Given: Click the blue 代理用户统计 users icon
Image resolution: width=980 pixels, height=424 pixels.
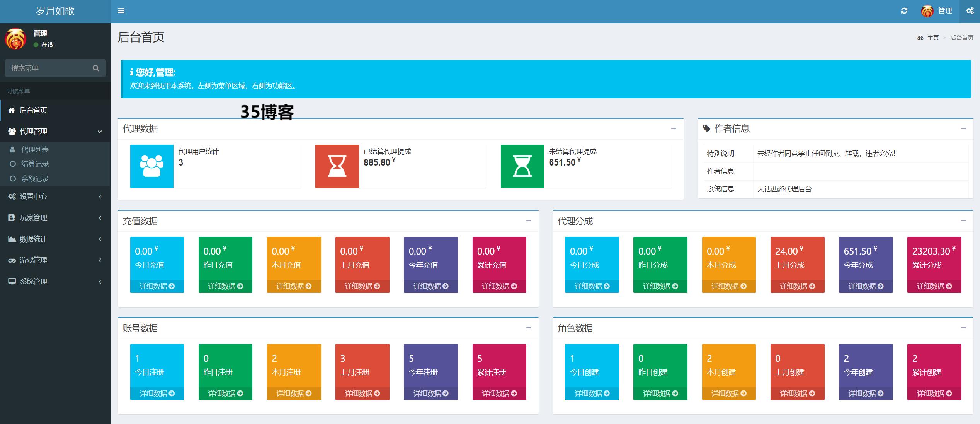Looking at the screenshot, I should point(151,166).
